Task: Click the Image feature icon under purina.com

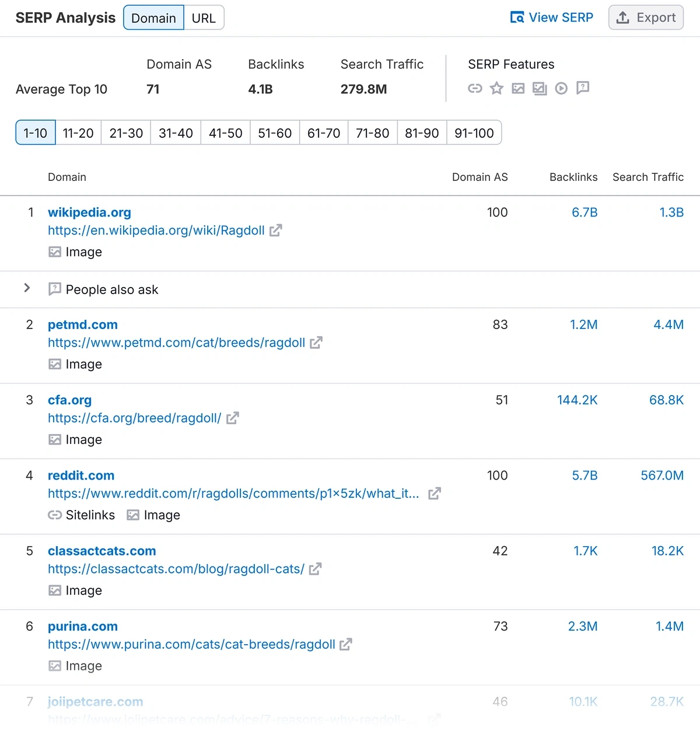Action: [55, 666]
